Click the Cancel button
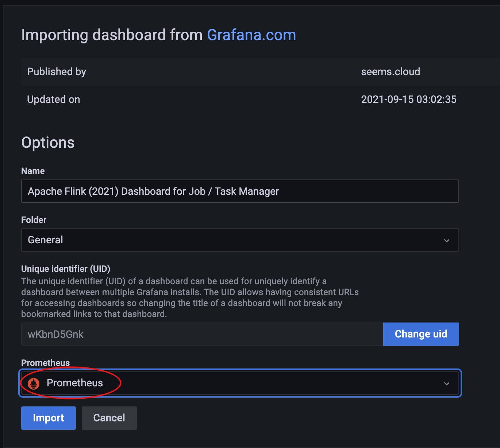The height and width of the screenshot is (448, 500). click(109, 418)
